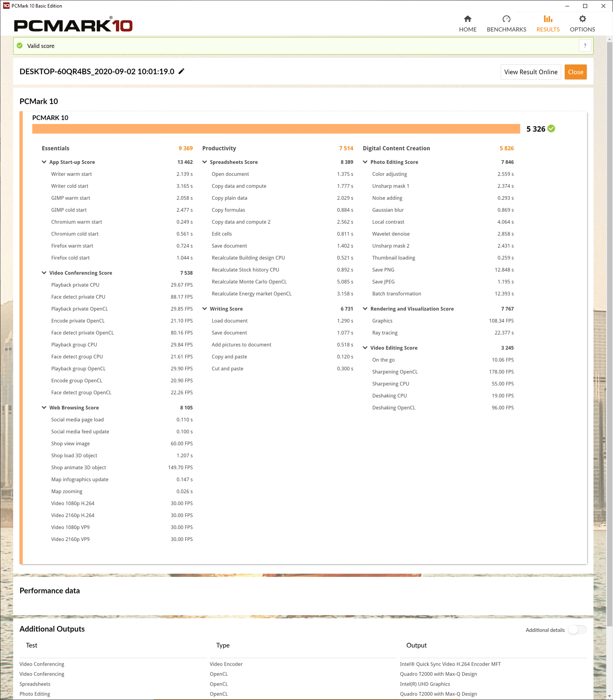Click the Save PNG row

[443, 269]
